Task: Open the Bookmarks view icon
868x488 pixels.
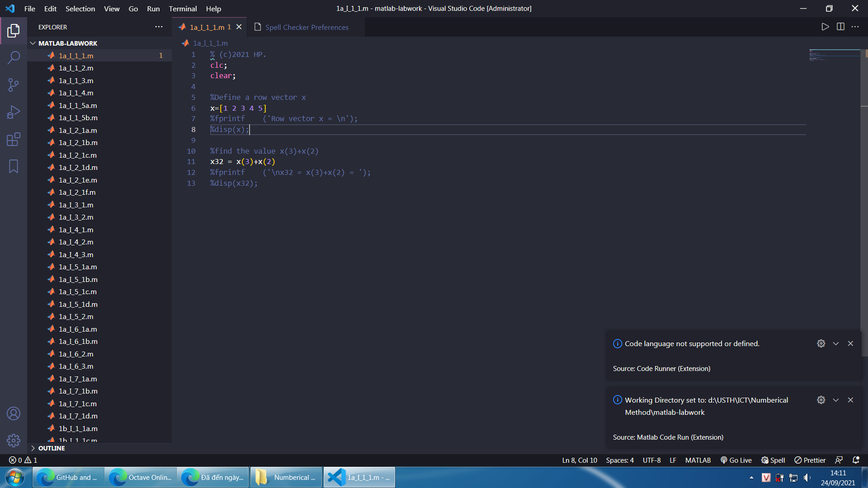Action: pyautogui.click(x=14, y=166)
